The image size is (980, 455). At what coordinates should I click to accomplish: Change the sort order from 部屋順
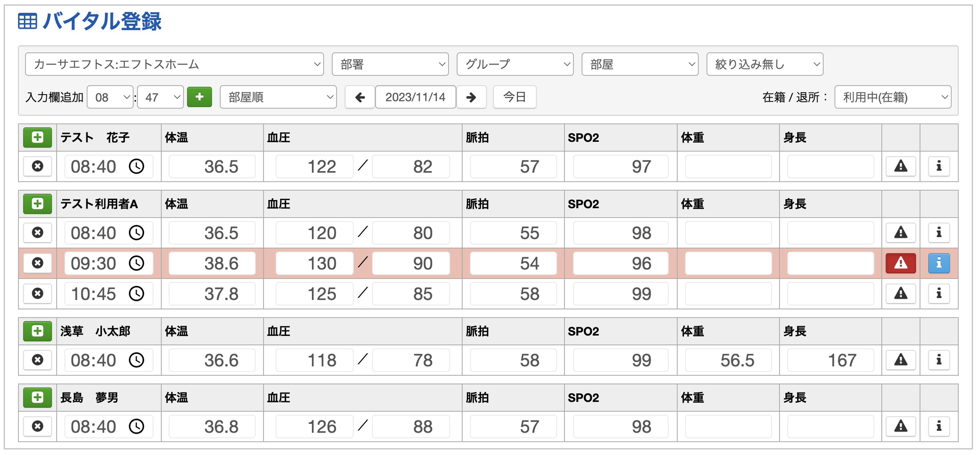[277, 97]
